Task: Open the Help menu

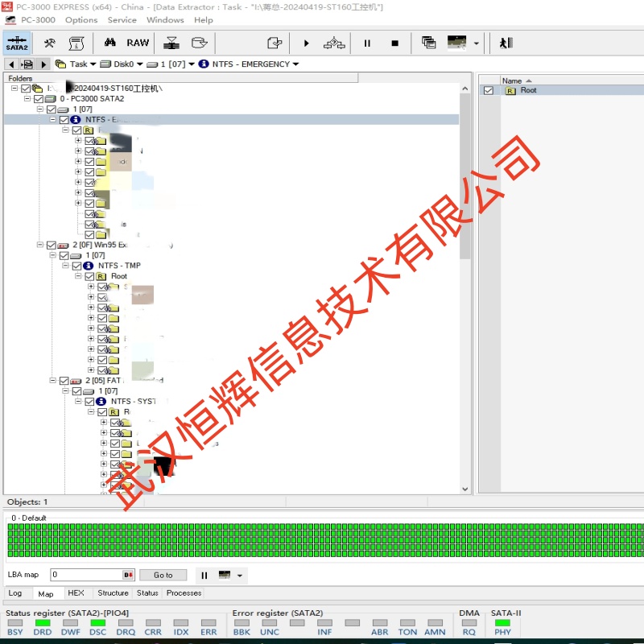Action: coord(204,20)
